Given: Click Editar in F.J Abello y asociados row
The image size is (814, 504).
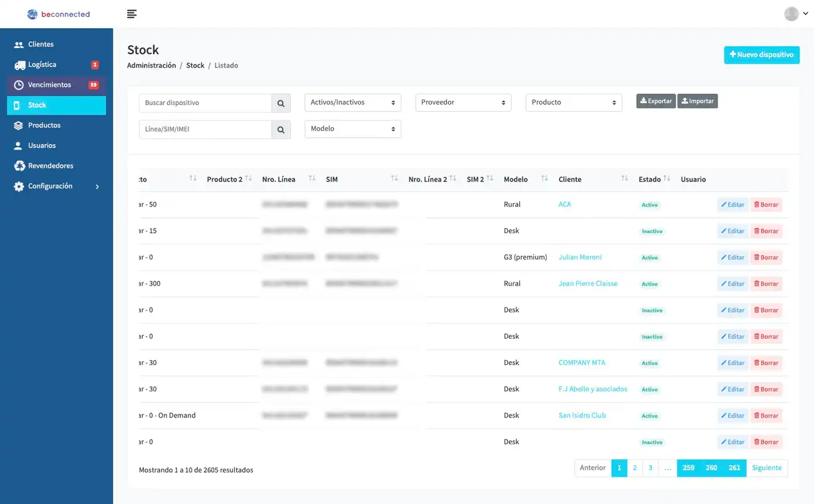Looking at the screenshot, I should pyautogui.click(x=733, y=389).
